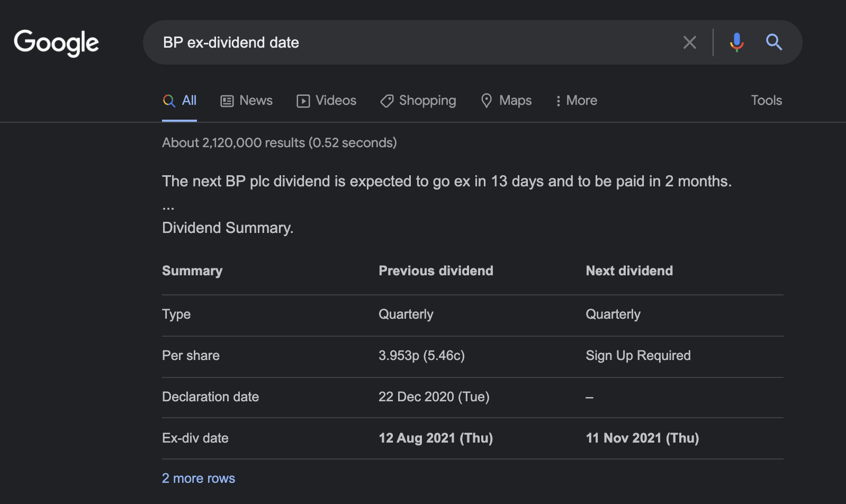
Task: Click Quarterly under Previous dividend
Action: click(406, 314)
